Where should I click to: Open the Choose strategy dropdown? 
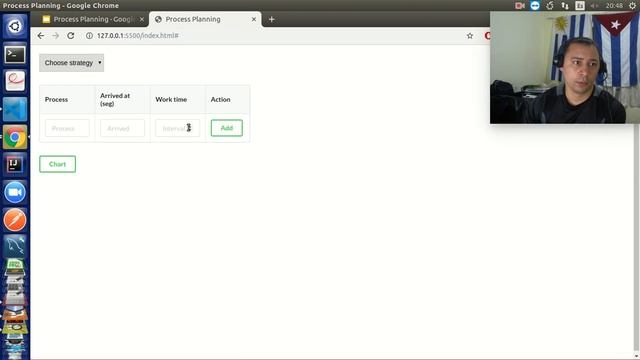71,63
